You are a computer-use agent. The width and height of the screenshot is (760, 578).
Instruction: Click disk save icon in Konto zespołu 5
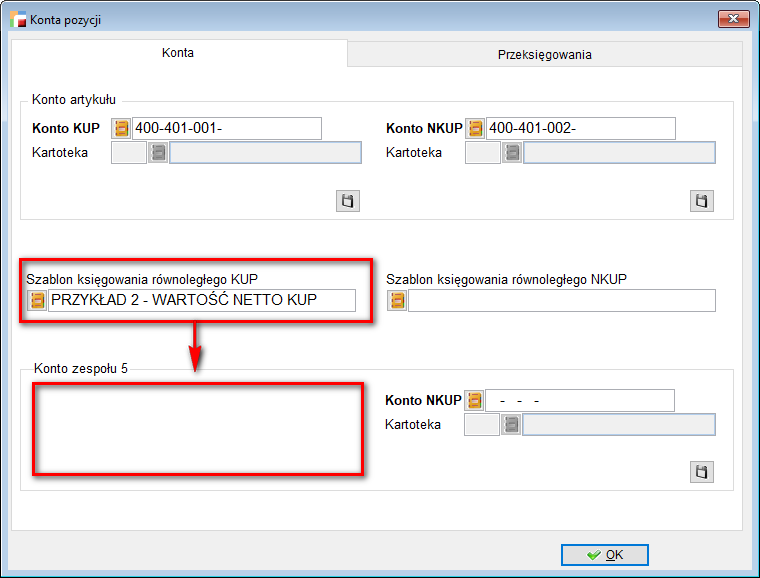coord(702,472)
